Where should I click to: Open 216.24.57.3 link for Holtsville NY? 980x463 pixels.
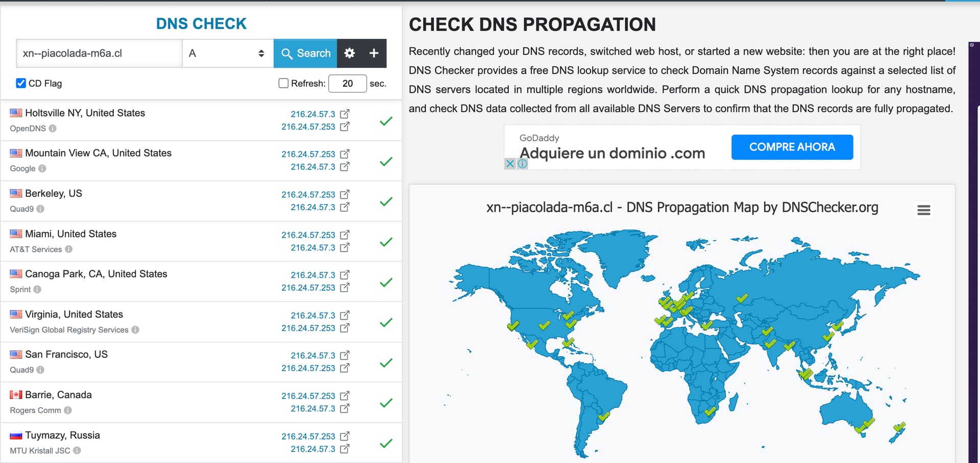click(x=313, y=114)
